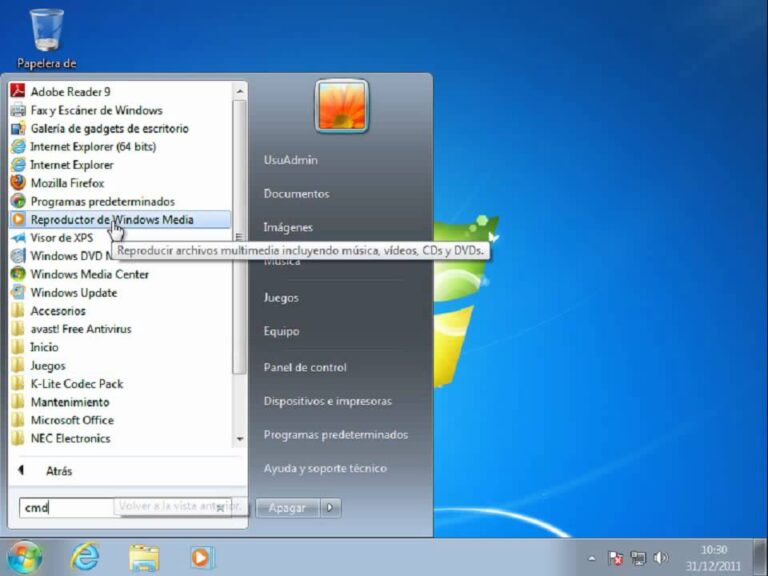Viewport: 768px width, 576px height.
Task: Open Galería de gadgets de escritorio icon
Action: pos(18,128)
